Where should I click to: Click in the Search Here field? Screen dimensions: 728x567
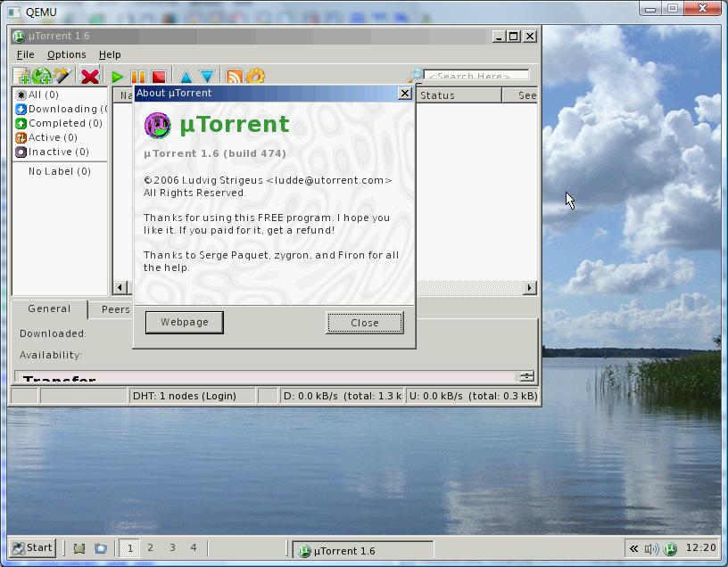[x=476, y=76]
